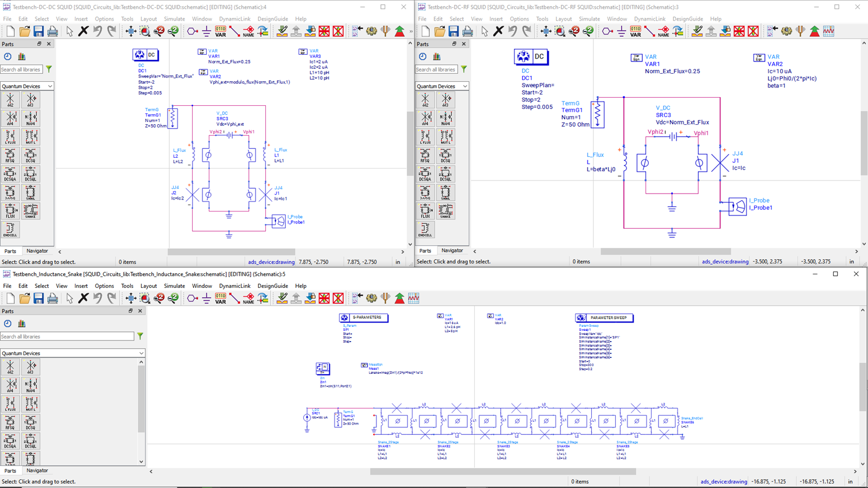This screenshot has width=868, height=488.
Task: Select the ENDCELL part from the palette
Action: click(10, 229)
